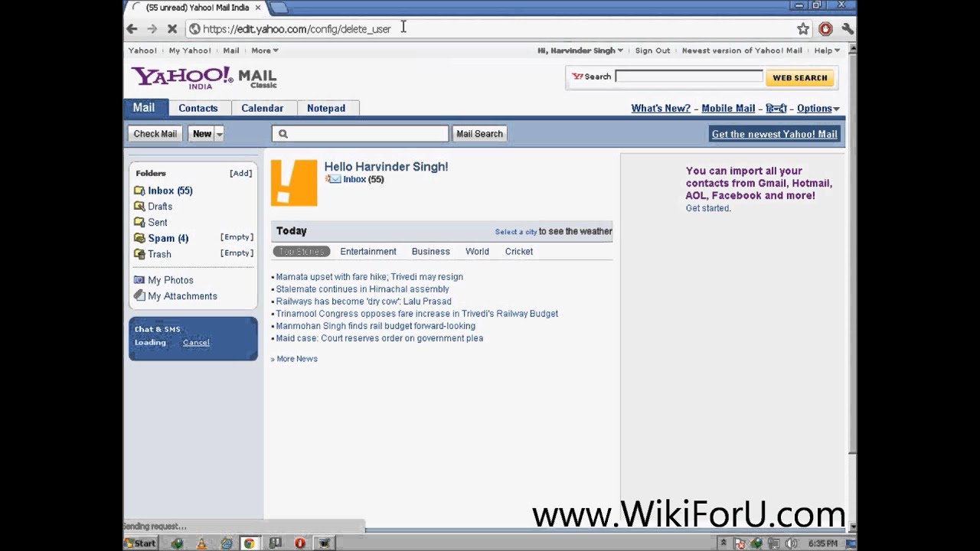
Task: Click the volume speaker tray icon
Action: coord(792,543)
